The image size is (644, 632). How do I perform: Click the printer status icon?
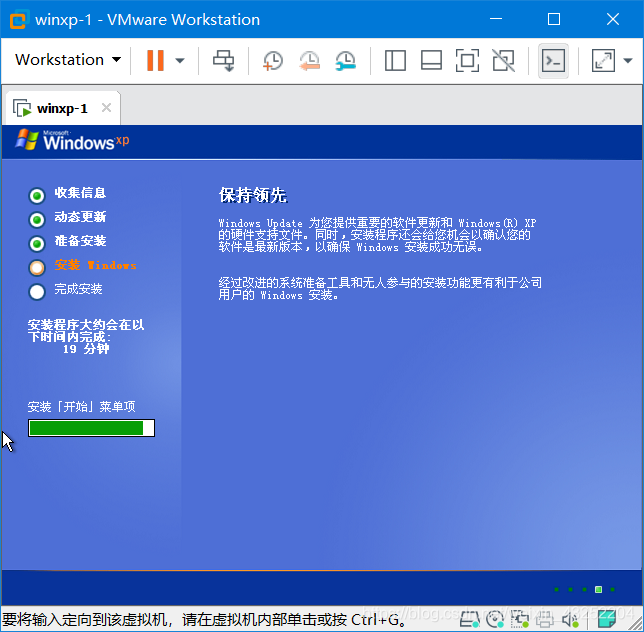pyautogui.click(x=545, y=619)
